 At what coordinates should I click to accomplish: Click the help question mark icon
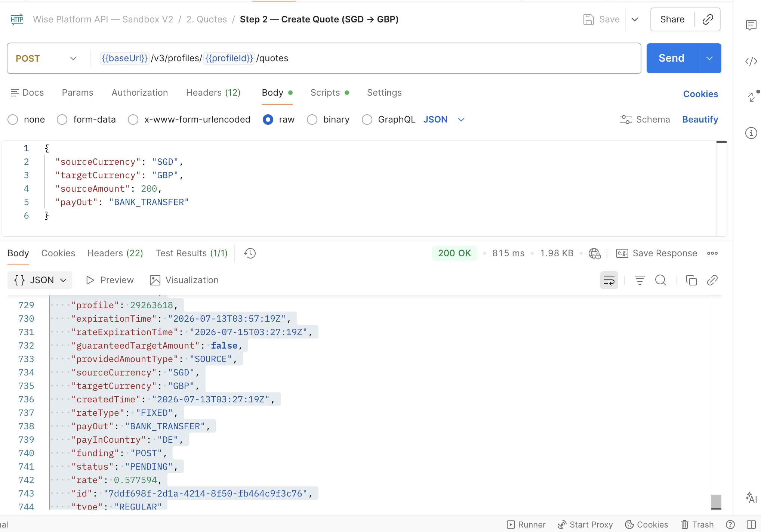730,525
